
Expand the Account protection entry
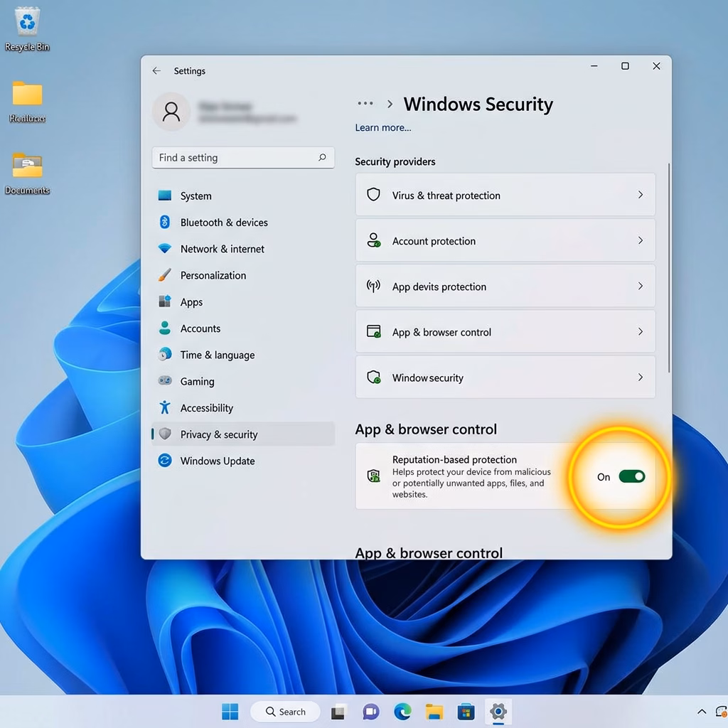[x=641, y=240]
